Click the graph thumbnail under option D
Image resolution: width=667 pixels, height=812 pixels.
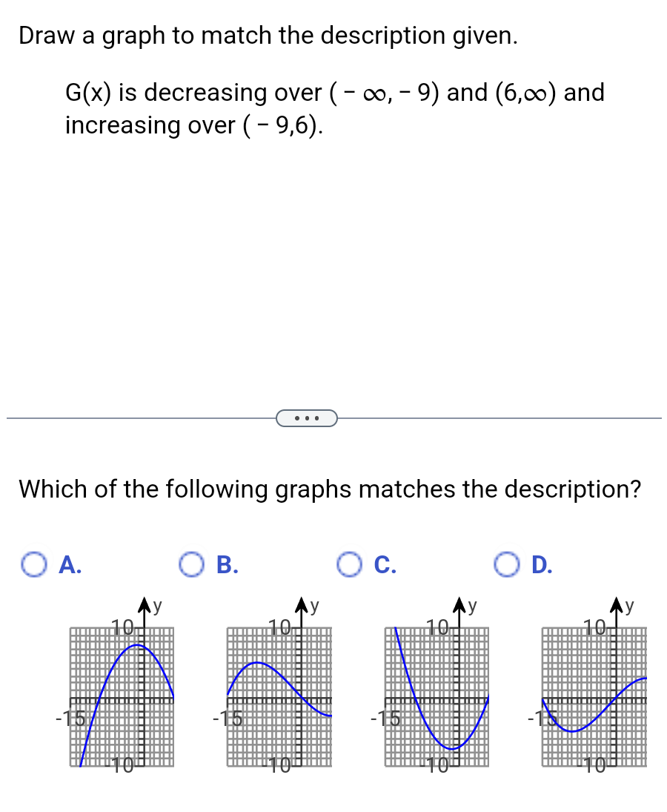pos(594,696)
